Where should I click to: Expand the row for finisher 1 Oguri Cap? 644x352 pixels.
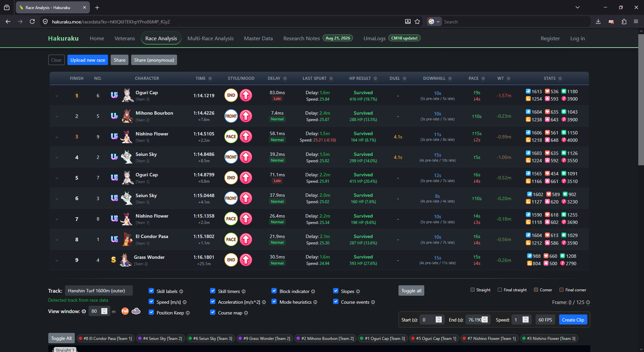pyautogui.click(x=57, y=96)
